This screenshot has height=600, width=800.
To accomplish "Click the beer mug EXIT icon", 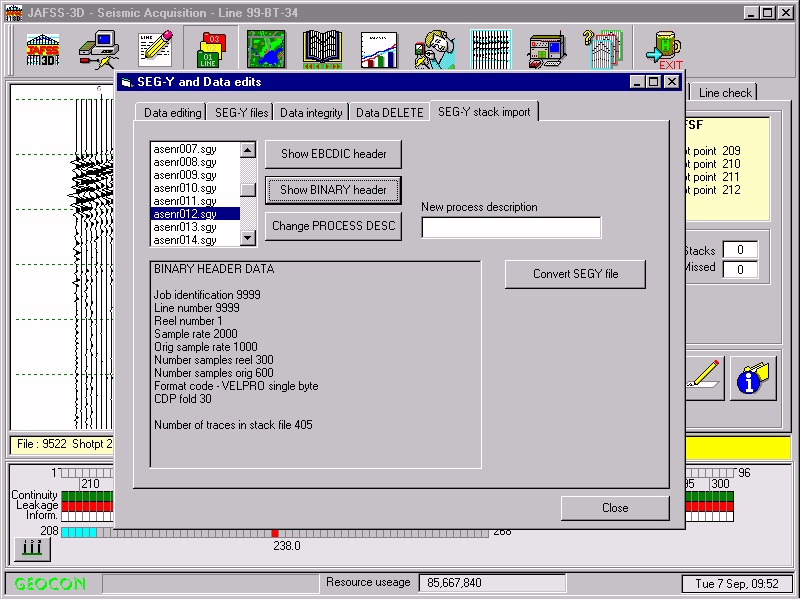I will click(x=663, y=50).
